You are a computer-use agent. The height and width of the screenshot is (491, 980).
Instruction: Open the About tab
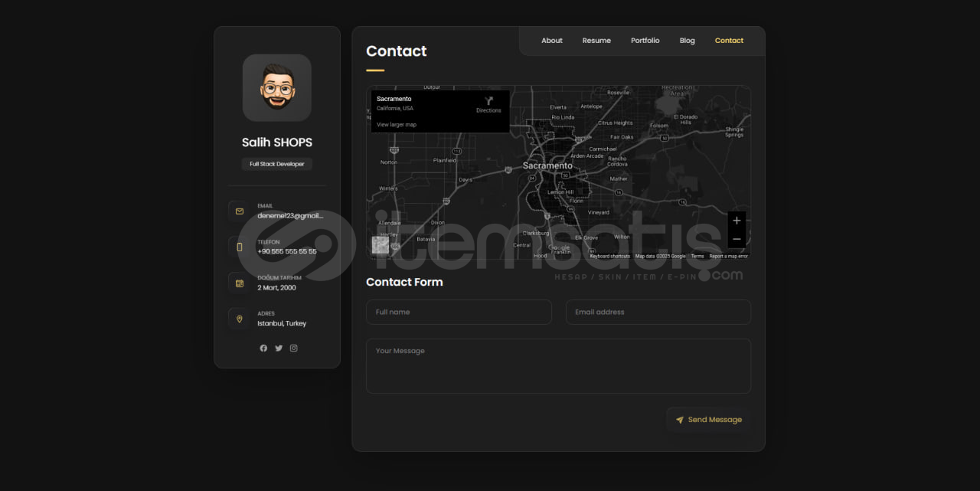(551, 41)
